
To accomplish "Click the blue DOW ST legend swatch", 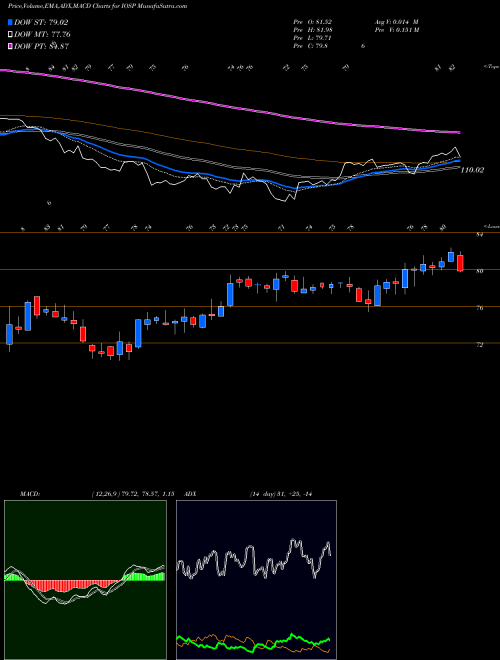I will (10, 22).
